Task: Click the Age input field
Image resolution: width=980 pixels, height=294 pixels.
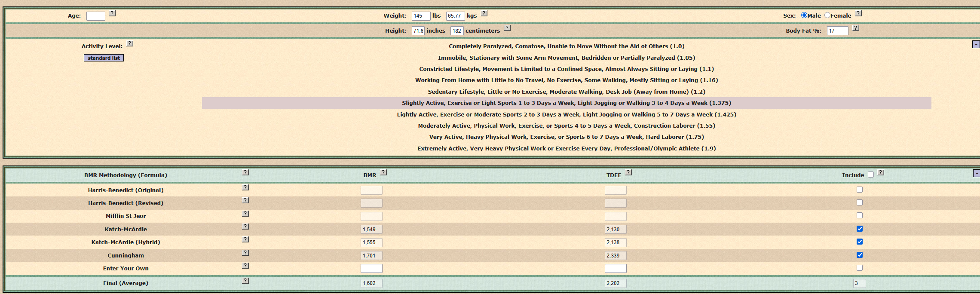Action: pyautogui.click(x=96, y=16)
